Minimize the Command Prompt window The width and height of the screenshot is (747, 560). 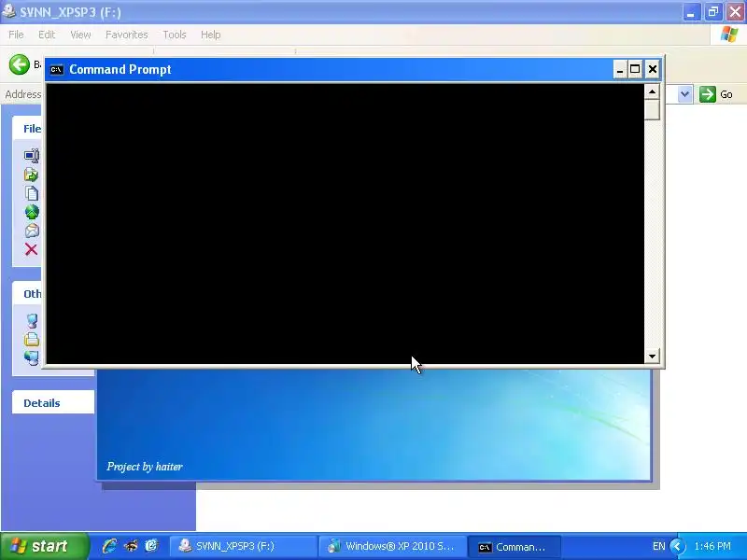pyautogui.click(x=619, y=69)
